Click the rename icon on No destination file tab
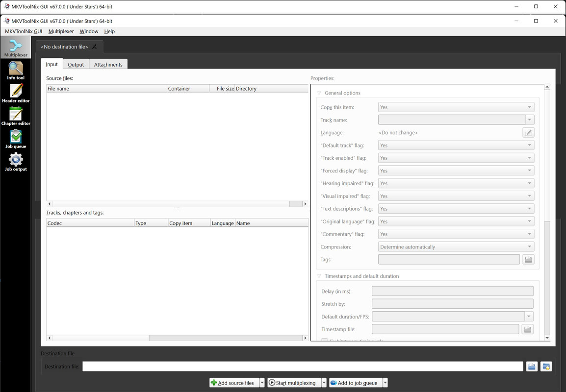Image resolution: width=566 pixels, height=392 pixels. [94, 47]
